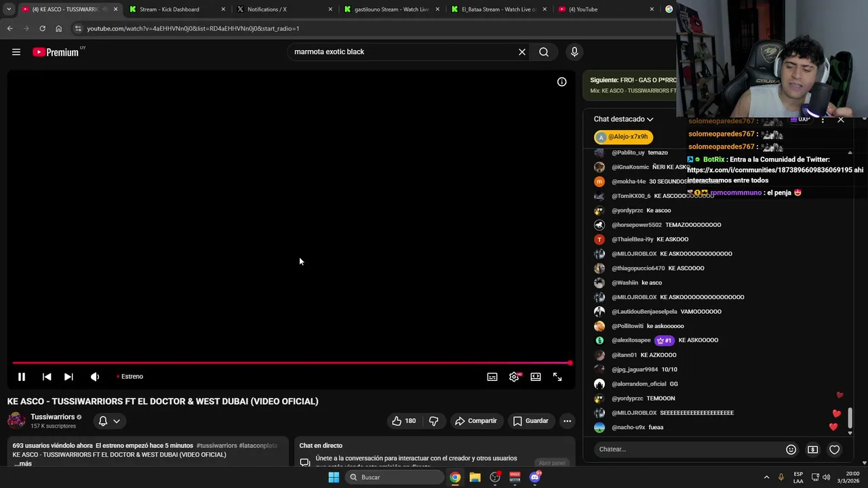Expand notification bell dropdown for Tussiwarriors

[x=109, y=421]
